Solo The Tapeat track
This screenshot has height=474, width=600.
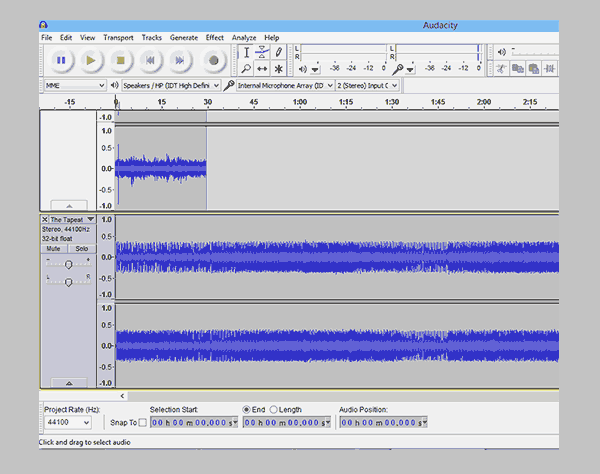click(x=82, y=249)
